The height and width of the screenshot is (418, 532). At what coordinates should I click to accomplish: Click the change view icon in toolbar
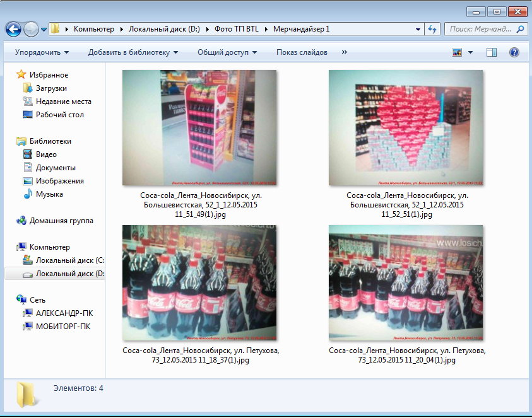pos(458,52)
